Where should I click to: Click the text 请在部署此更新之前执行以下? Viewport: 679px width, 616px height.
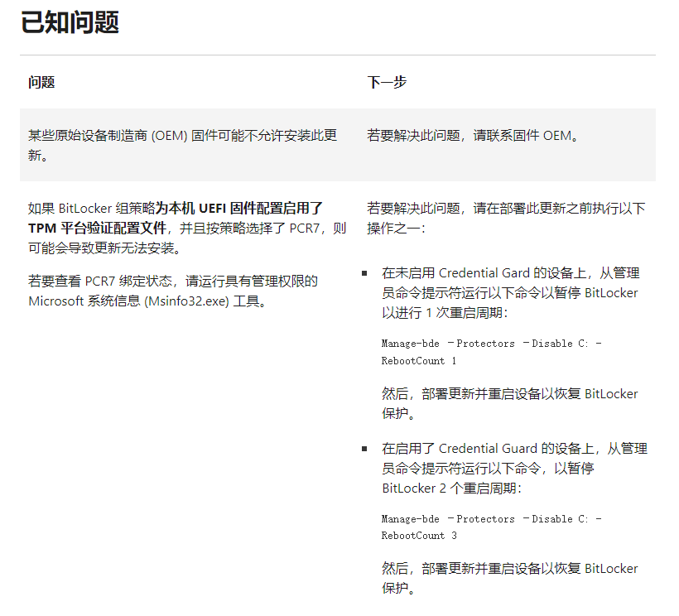[x=559, y=208]
